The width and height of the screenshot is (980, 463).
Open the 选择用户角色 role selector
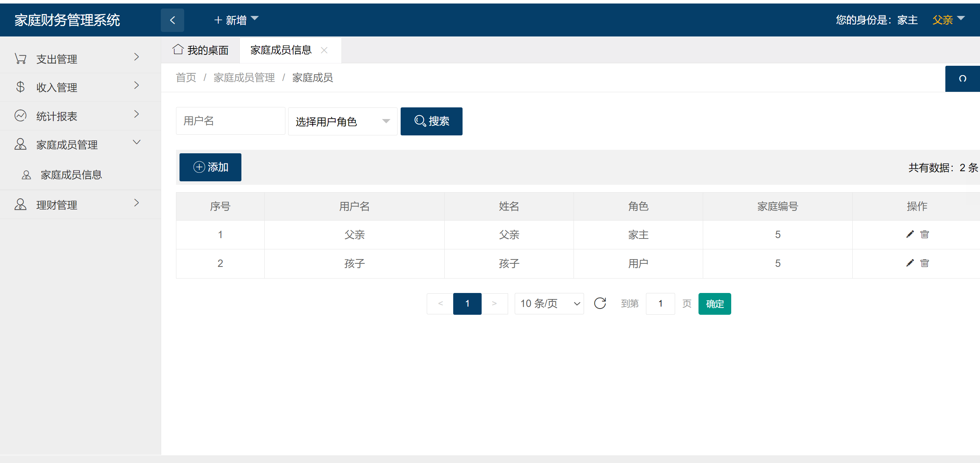(342, 121)
